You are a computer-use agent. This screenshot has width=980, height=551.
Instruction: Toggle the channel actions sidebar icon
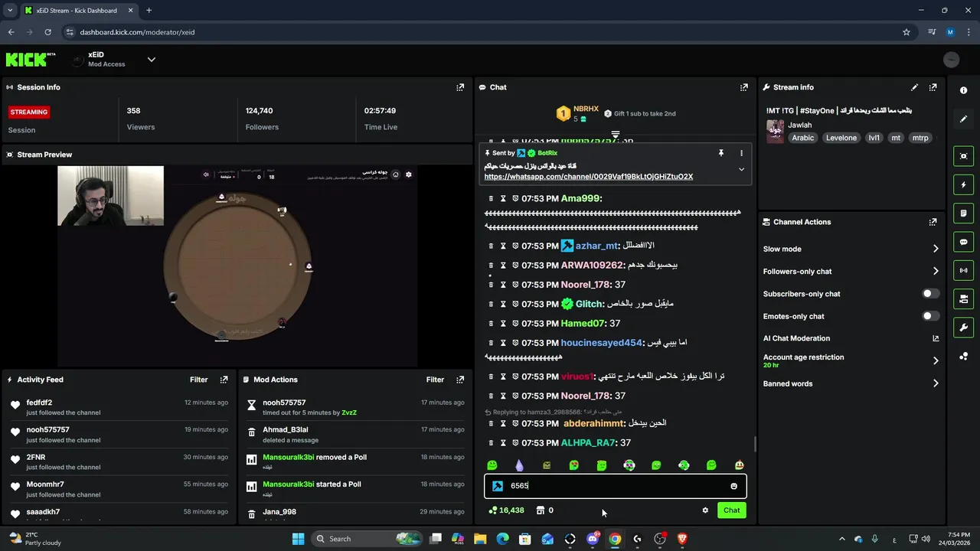[x=963, y=298]
